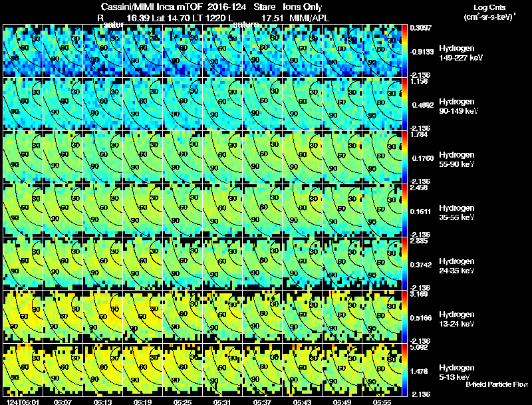This screenshot has width=532, height=405.
Task: Click the 2.458 color scale value
Action: pyautogui.click(x=419, y=188)
